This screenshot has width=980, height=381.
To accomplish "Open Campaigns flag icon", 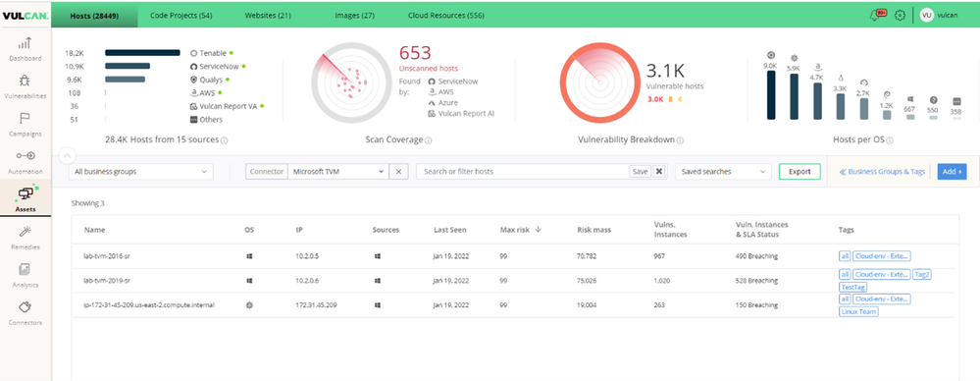I will (x=25, y=118).
